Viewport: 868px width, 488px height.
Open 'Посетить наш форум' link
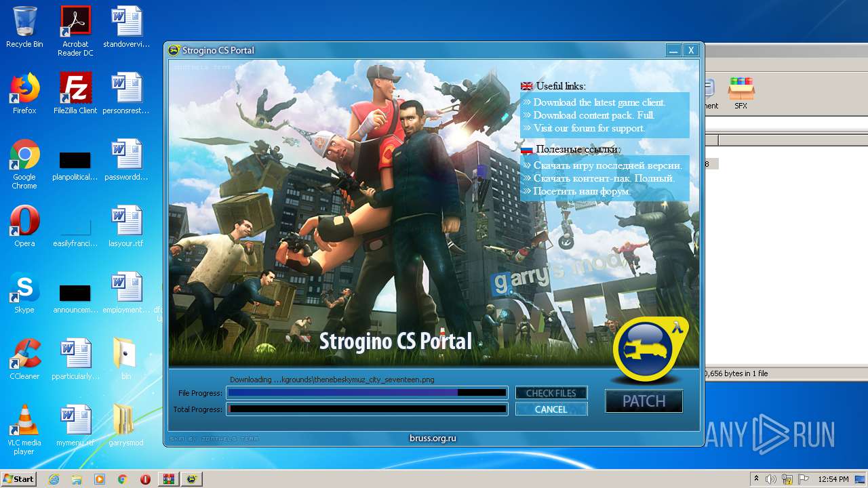pyautogui.click(x=582, y=191)
